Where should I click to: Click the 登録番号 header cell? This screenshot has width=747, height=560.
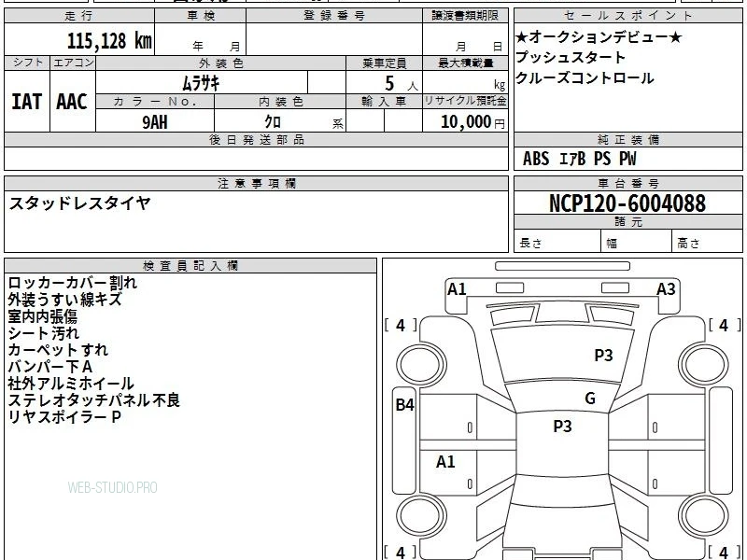pyautogui.click(x=334, y=16)
